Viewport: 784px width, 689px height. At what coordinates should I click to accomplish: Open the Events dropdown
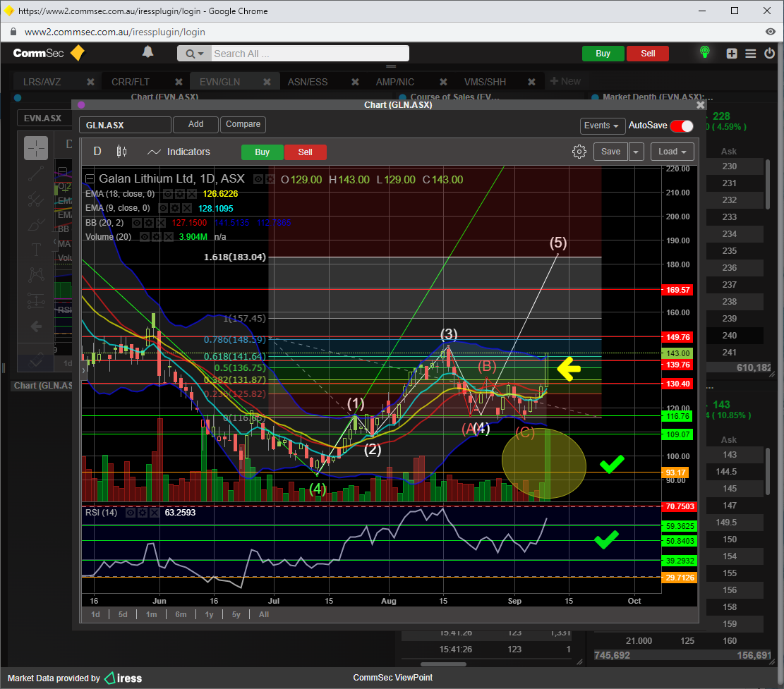(x=602, y=126)
